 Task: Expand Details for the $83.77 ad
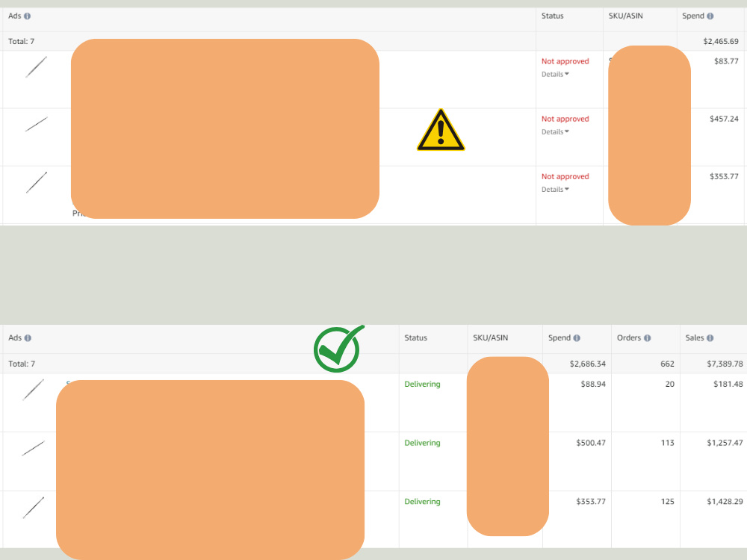555,74
